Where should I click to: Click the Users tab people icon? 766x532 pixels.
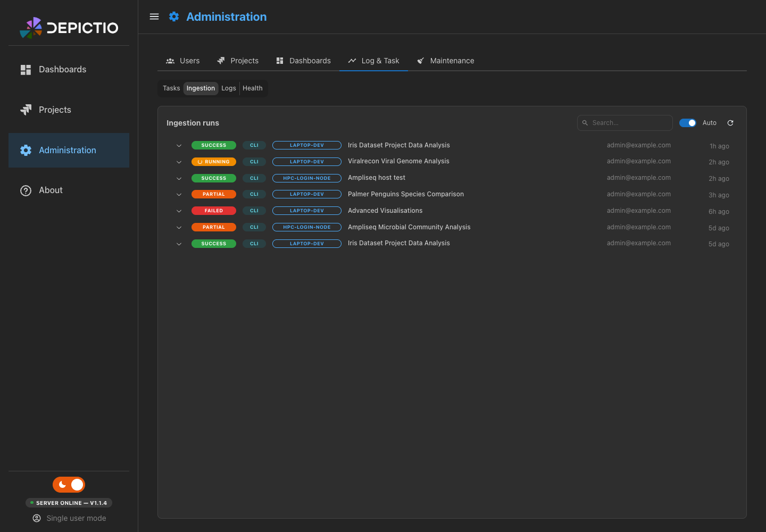[170, 61]
